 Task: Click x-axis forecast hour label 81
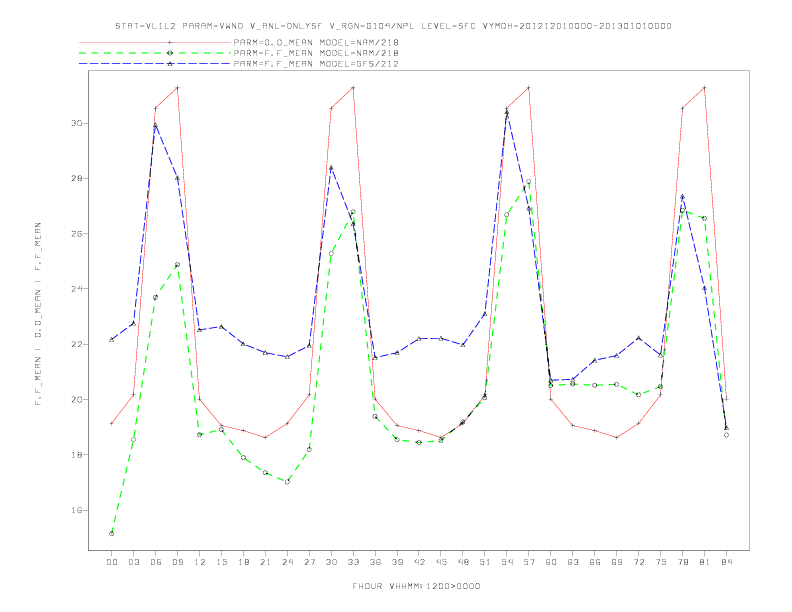coord(705,562)
